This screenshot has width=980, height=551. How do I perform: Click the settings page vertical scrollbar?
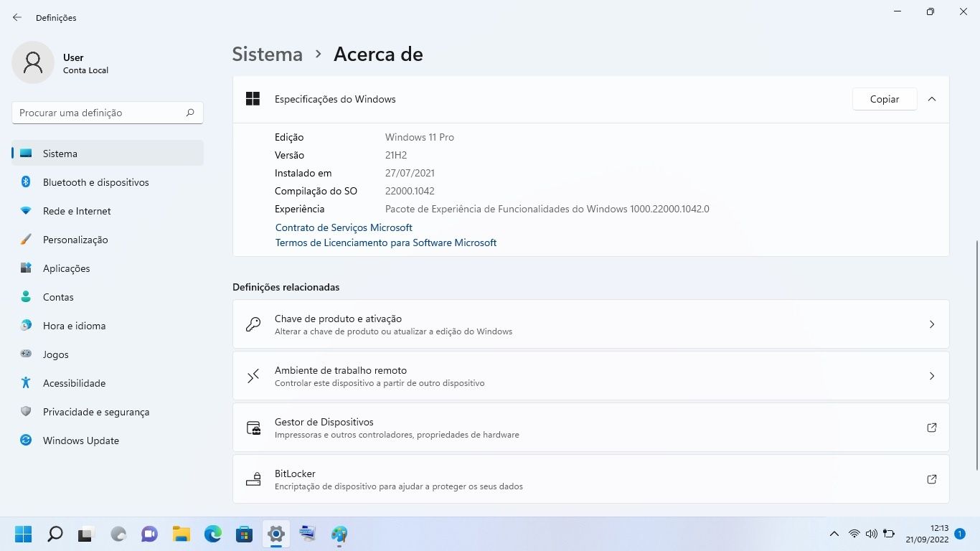[x=976, y=355]
